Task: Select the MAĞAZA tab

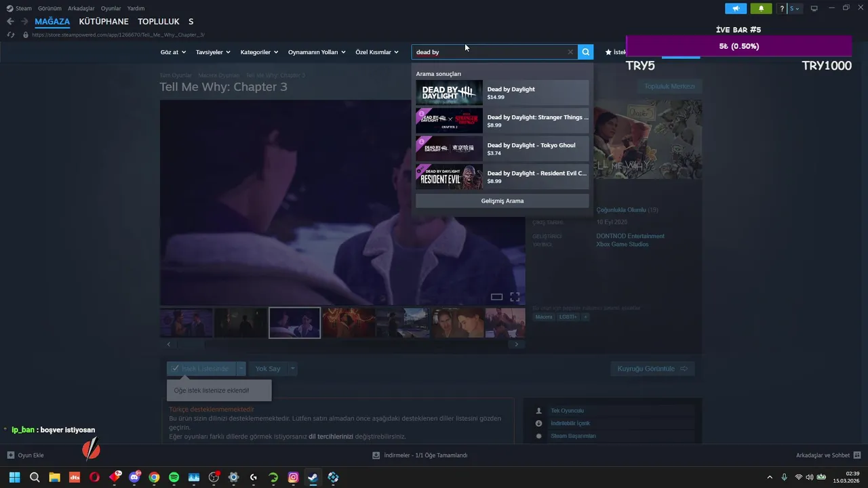Action: pyautogui.click(x=52, y=22)
